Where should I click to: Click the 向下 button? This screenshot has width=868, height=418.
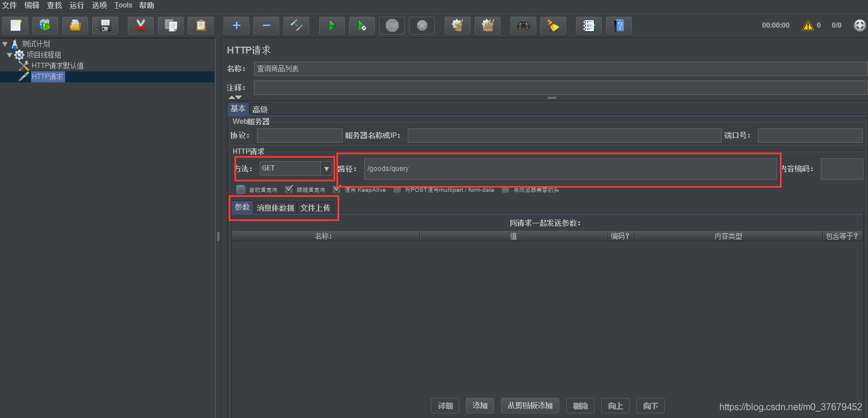pos(651,406)
